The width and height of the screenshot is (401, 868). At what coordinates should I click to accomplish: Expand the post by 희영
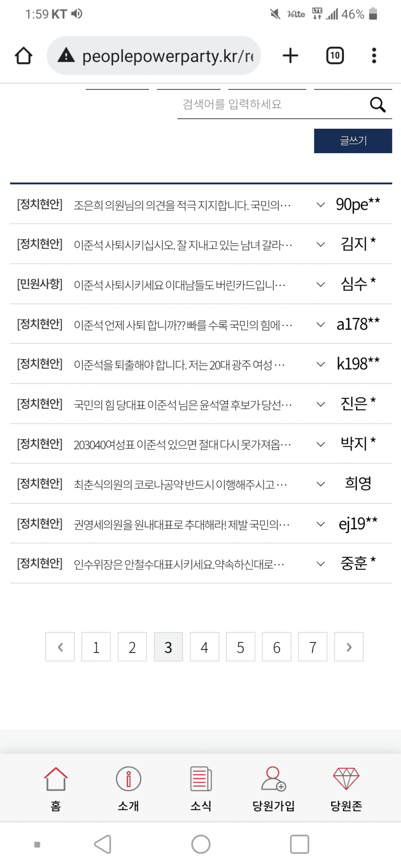321,484
